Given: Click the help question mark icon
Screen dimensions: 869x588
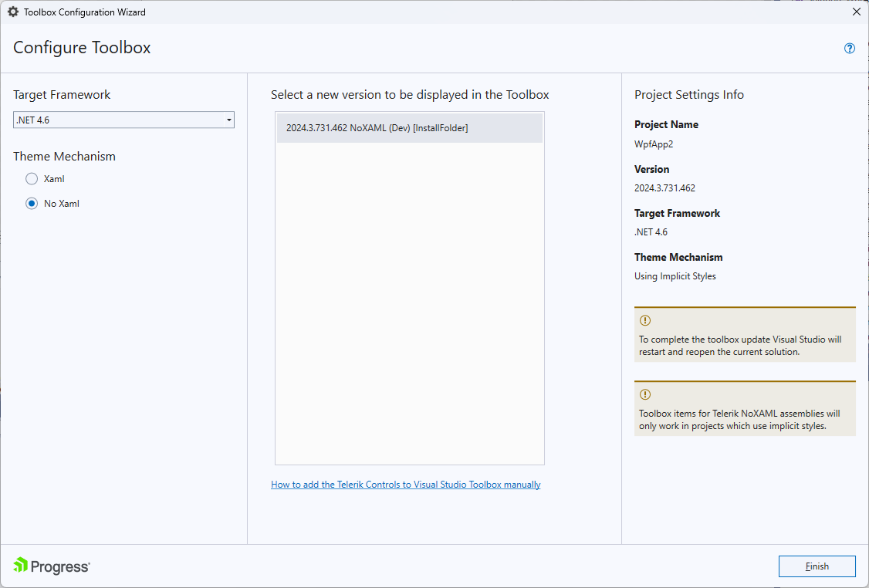Looking at the screenshot, I should (x=849, y=48).
